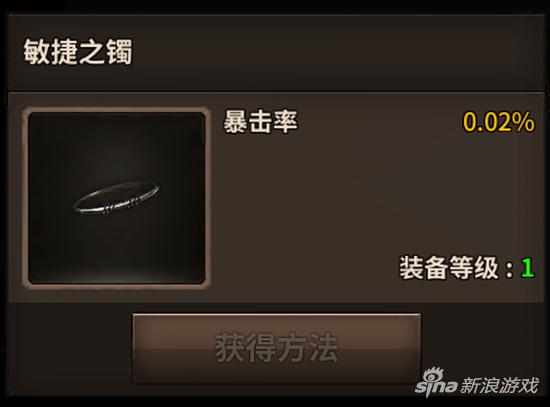
Task: Click the 获得方法 button
Action: [x=276, y=348]
